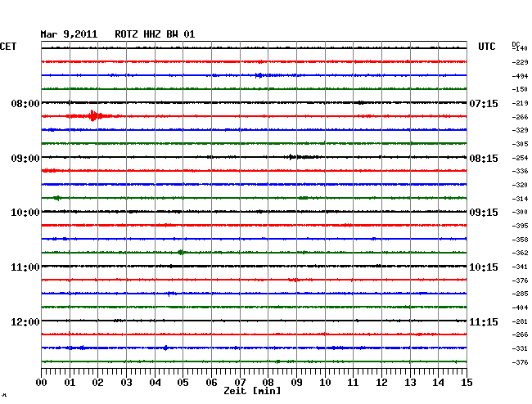
Task: Click minute tick label "13" on time axis
Action: point(410,383)
